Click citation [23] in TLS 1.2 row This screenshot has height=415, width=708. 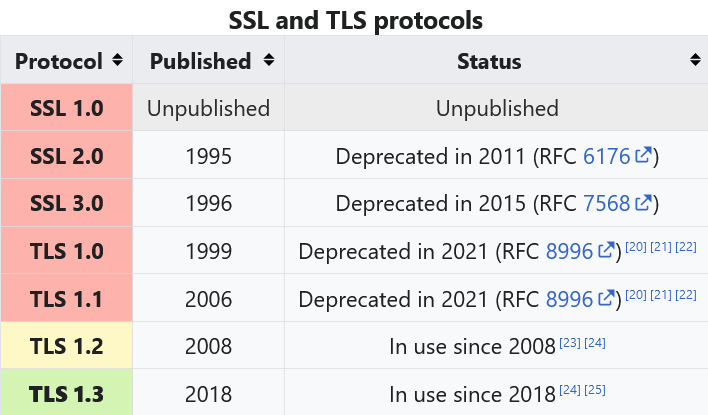click(x=570, y=342)
